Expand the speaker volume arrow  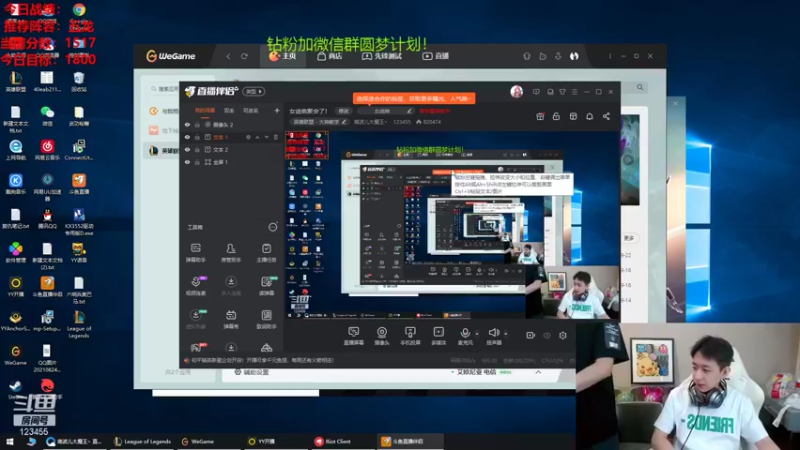[x=506, y=334]
